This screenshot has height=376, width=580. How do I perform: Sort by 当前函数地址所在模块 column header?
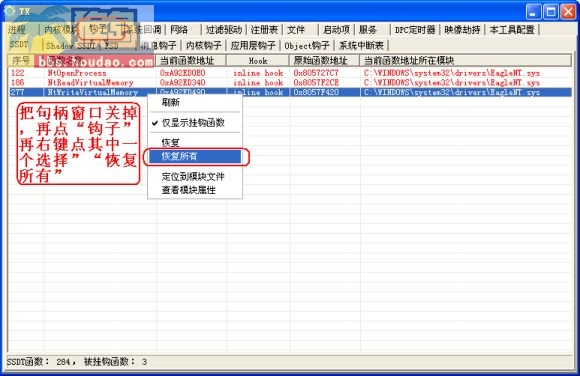[466, 61]
